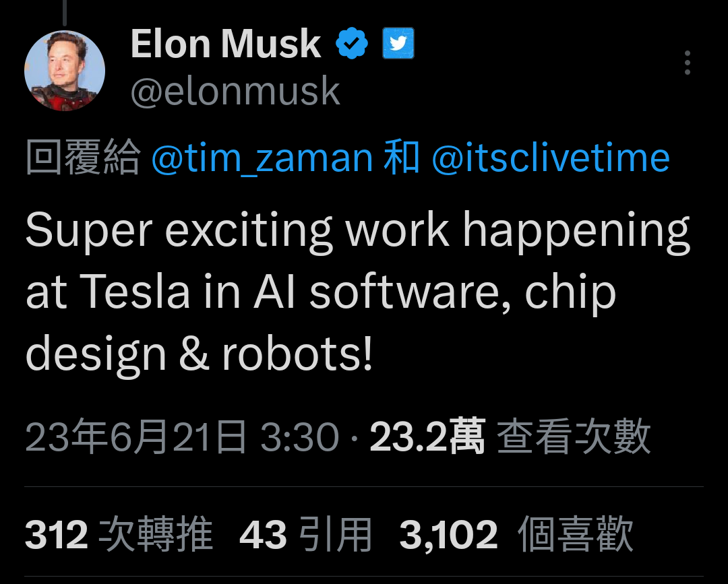View the 43 引用 quote tweets

(x=305, y=534)
